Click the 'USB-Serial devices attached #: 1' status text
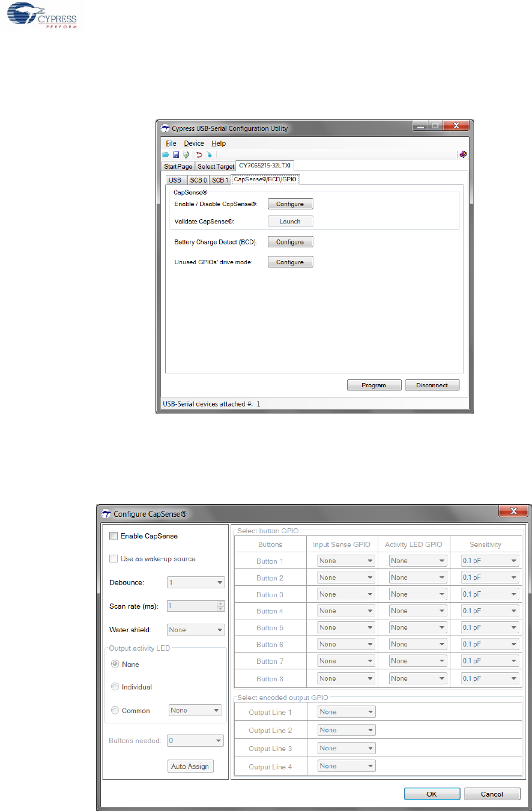The width and height of the screenshot is (532, 811). click(211, 404)
